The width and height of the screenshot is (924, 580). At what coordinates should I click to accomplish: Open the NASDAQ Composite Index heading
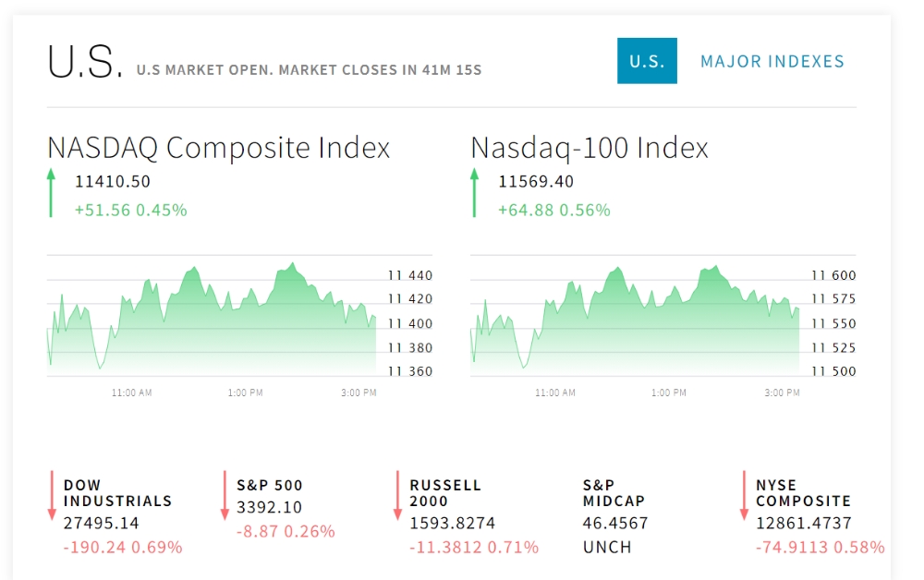(x=219, y=148)
